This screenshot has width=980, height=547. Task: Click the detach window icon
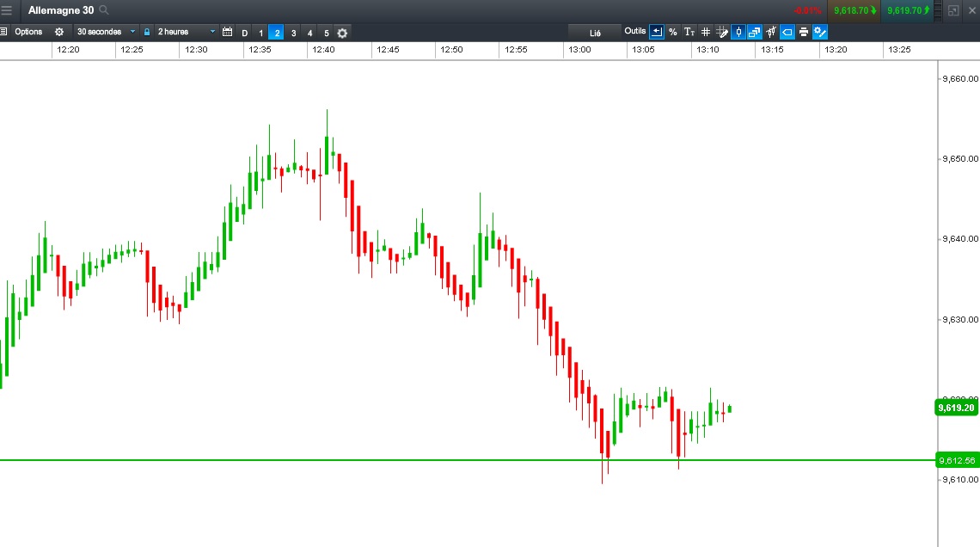[x=953, y=10]
